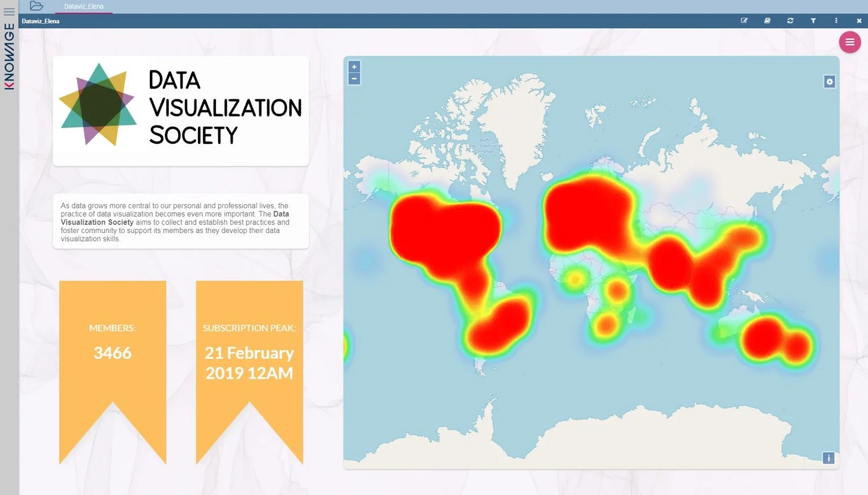The width and height of the screenshot is (868, 495).
Task: Open the Edit dashboard icon
Action: 744,20
